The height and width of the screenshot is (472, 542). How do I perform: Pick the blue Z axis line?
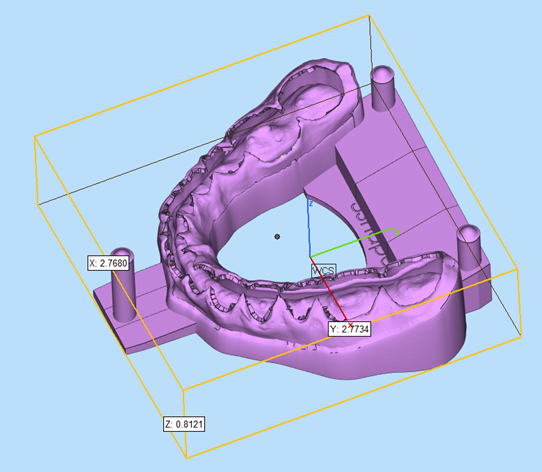pyautogui.click(x=309, y=228)
